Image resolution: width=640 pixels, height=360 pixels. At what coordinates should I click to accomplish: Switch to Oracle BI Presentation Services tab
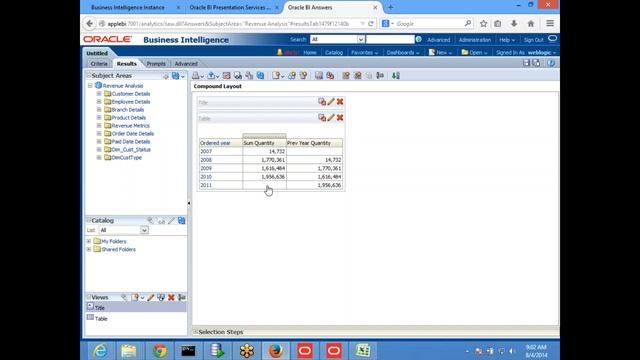click(x=230, y=7)
